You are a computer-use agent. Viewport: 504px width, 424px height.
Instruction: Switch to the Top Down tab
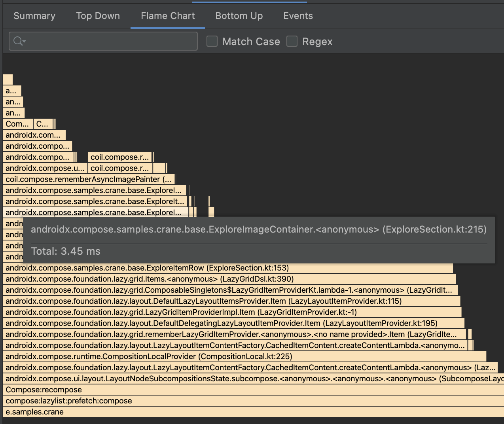coord(98,16)
